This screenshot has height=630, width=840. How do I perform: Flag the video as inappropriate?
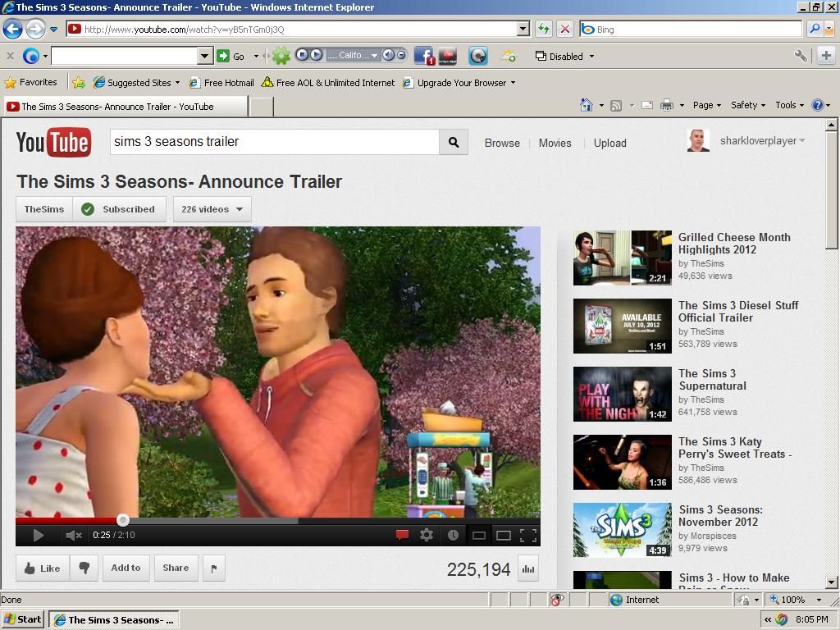[x=214, y=568]
